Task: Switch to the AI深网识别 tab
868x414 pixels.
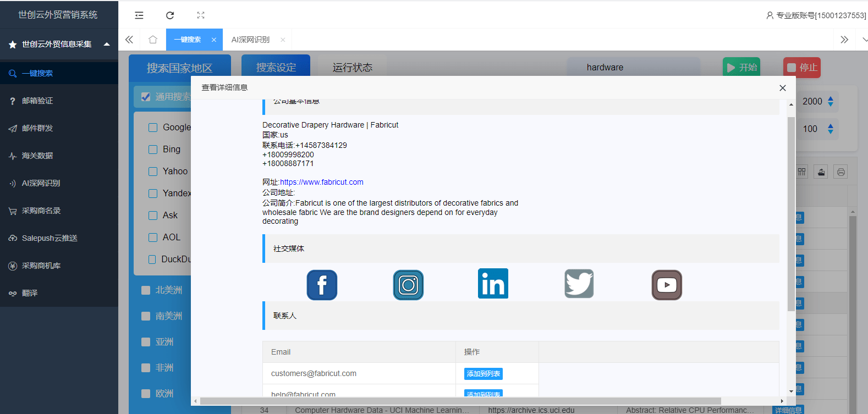Action: 250,40
